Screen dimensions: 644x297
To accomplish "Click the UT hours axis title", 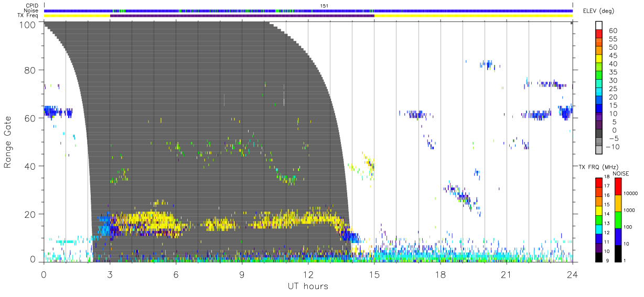I will [307, 287].
